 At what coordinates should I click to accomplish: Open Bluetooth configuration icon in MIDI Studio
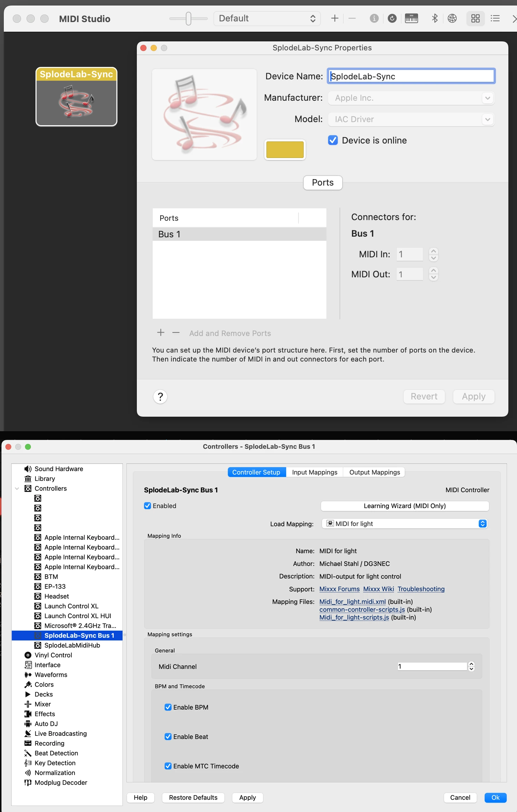coord(435,18)
